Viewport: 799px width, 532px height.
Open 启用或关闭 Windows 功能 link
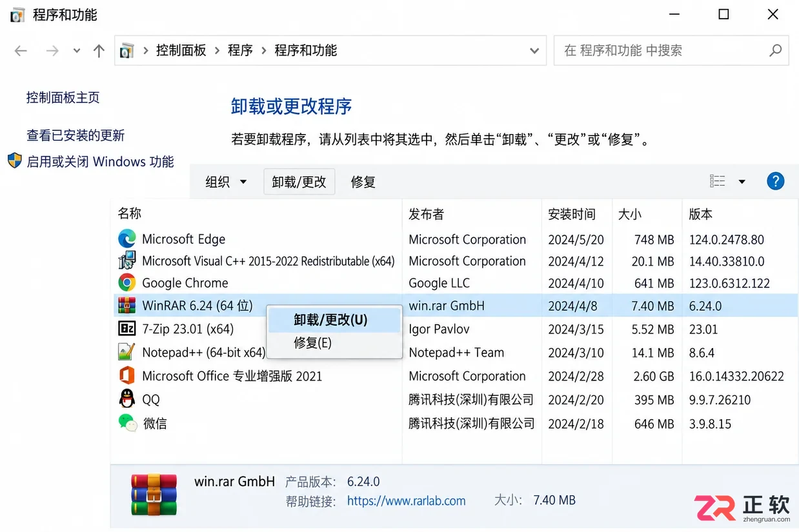[100, 161]
